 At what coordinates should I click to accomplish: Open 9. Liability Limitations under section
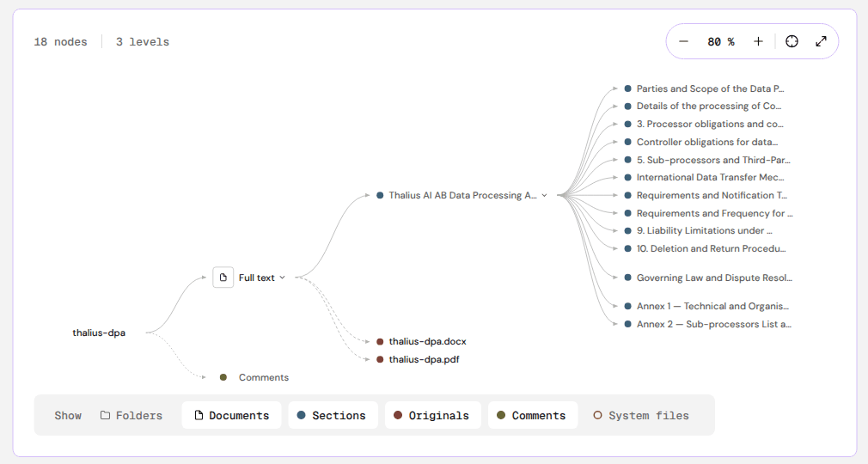[704, 231]
